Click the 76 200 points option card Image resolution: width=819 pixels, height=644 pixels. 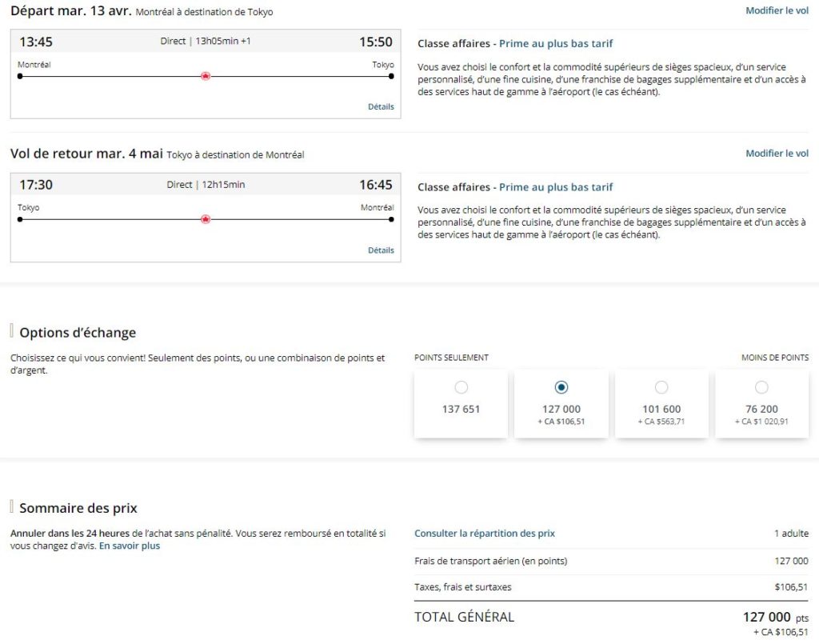click(761, 403)
